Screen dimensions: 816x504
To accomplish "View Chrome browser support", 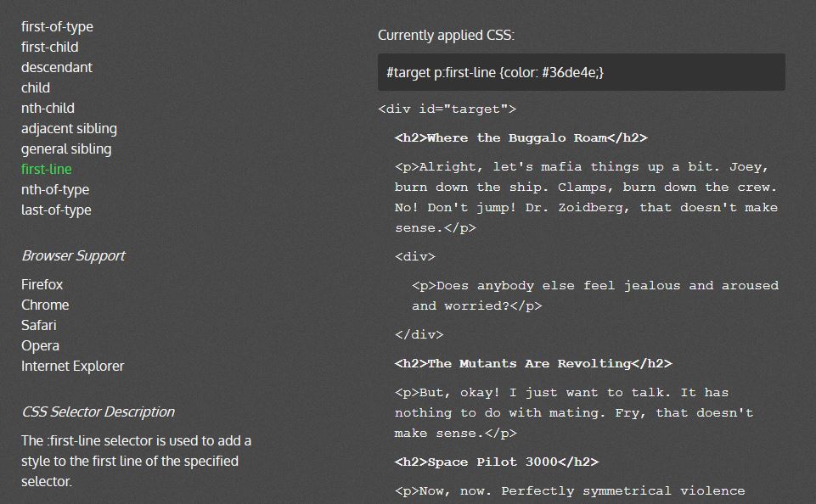I will (x=45, y=305).
